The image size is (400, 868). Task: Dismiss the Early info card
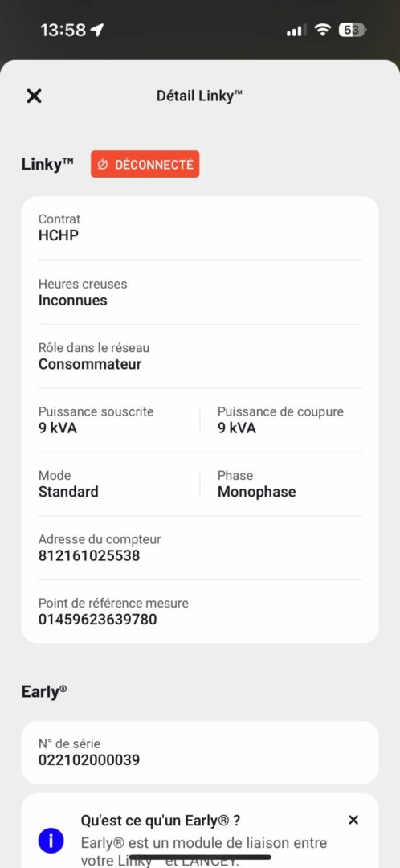click(x=353, y=820)
